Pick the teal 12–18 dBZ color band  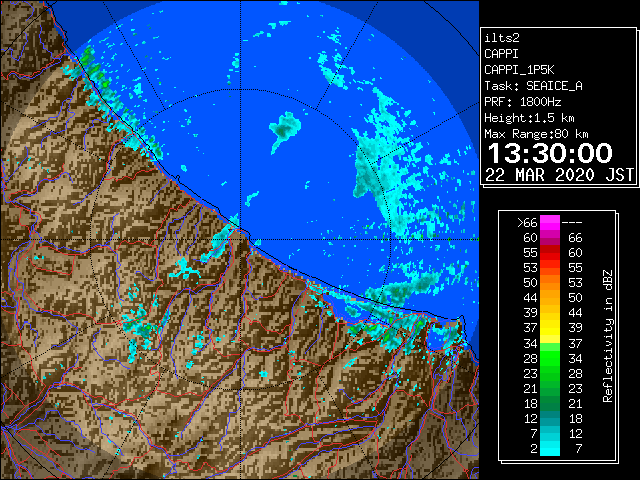pyautogui.click(x=550, y=418)
